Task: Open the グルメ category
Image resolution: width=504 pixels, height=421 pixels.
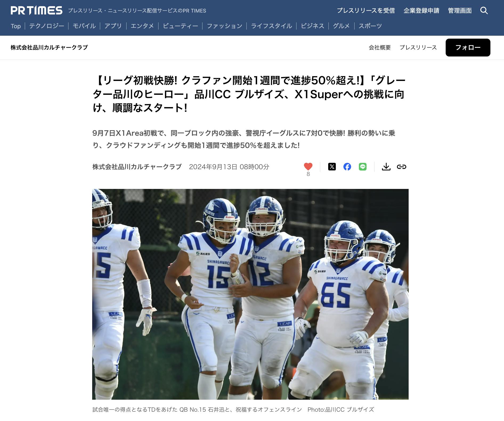Action: (x=341, y=26)
